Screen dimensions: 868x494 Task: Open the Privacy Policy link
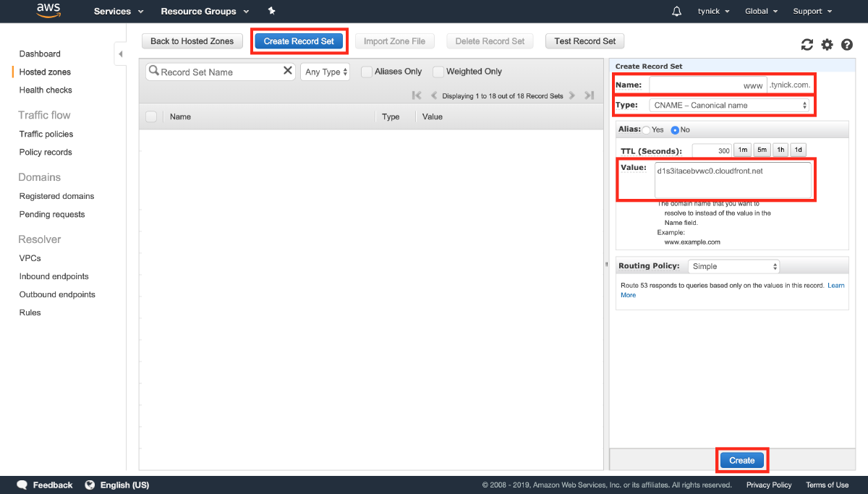769,485
